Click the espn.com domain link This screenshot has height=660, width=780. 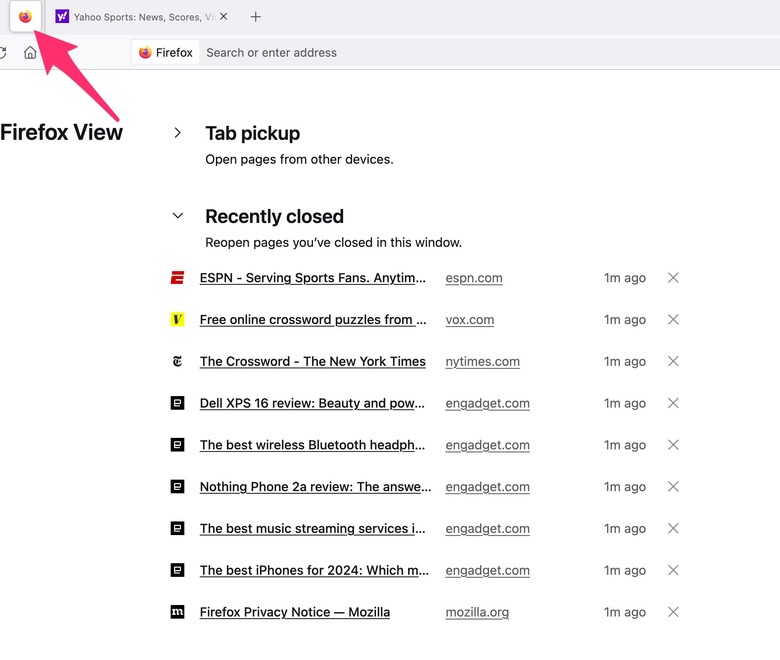coord(474,278)
